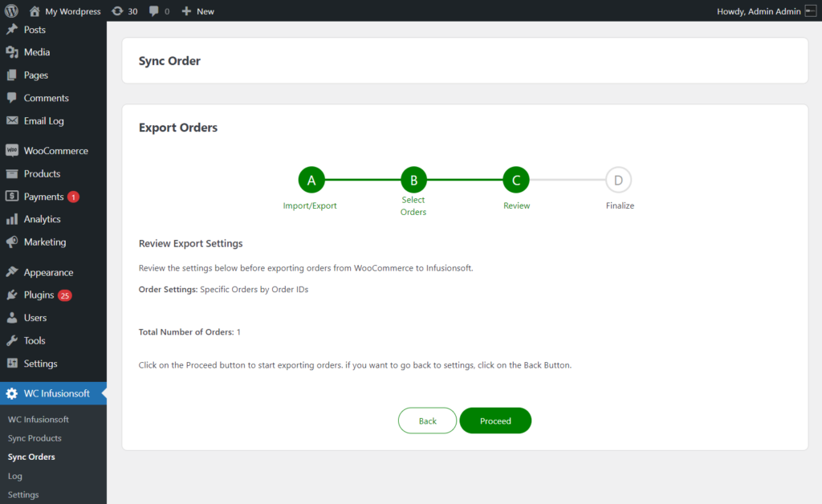This screenshot has height=504, width=822.
Task: Click the Appearance paintbrush icon
Action: coord(12,272)
